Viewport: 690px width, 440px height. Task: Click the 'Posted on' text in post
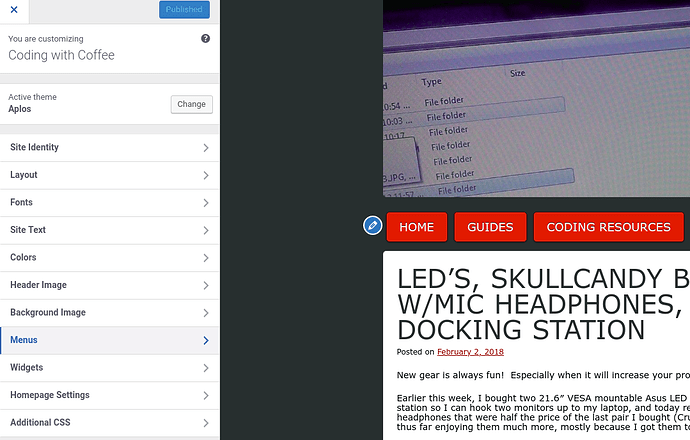click(x=415, y=352)
